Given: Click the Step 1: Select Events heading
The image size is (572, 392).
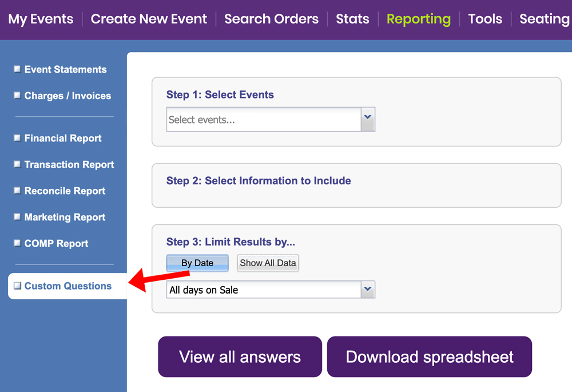Looking at the screenshot, I should [x=220, y=94].
